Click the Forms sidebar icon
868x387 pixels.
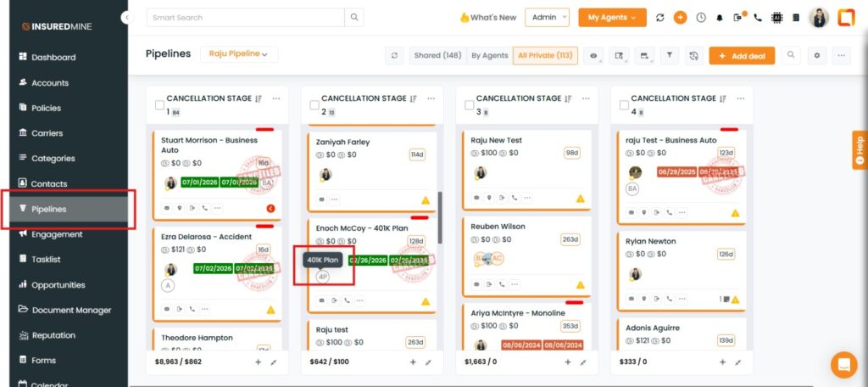[x=23, y=360]
